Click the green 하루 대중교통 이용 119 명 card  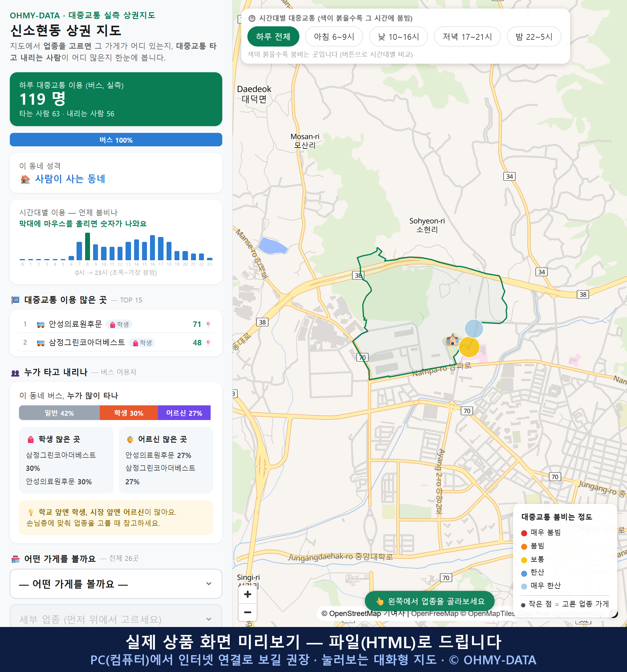click(116, 99)
